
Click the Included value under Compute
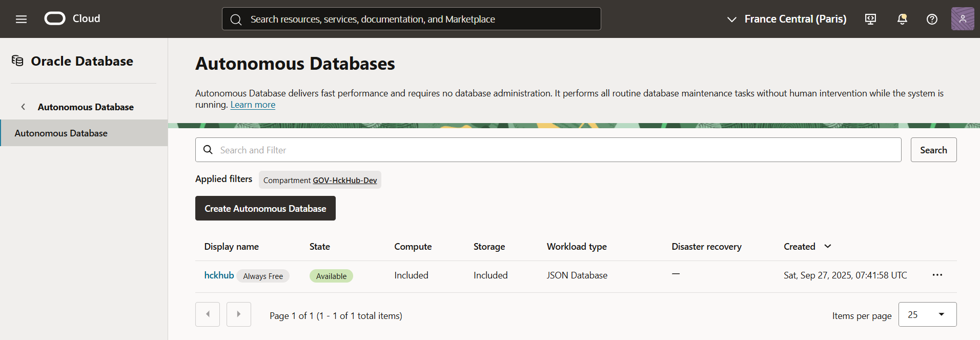click(x=411, y=275)
